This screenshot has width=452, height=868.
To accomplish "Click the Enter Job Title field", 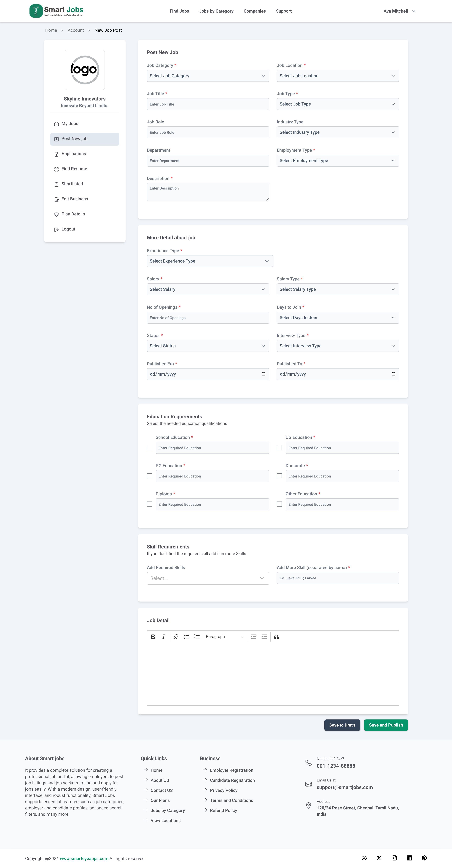I will click(x=208, y=104).
